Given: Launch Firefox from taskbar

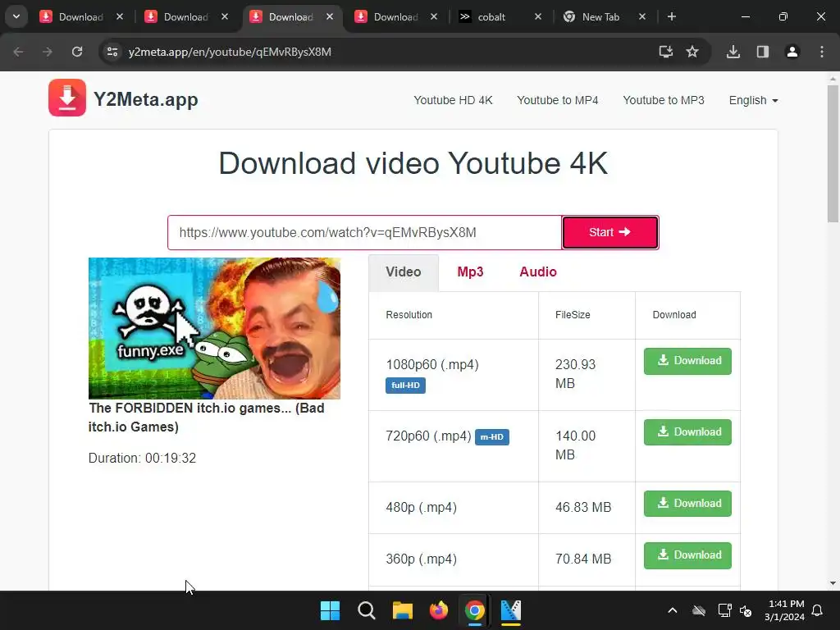Looking at the screenshot, I should coord(439,610).
